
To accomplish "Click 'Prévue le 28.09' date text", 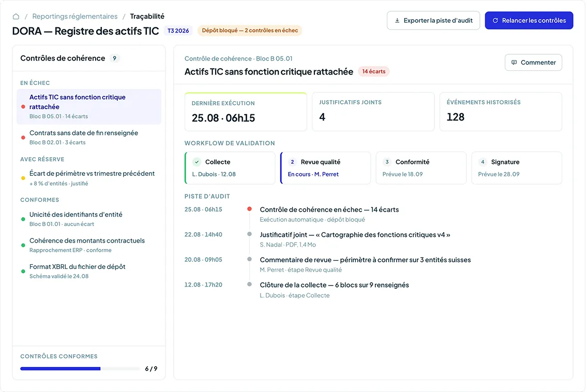I will [499, 174].
